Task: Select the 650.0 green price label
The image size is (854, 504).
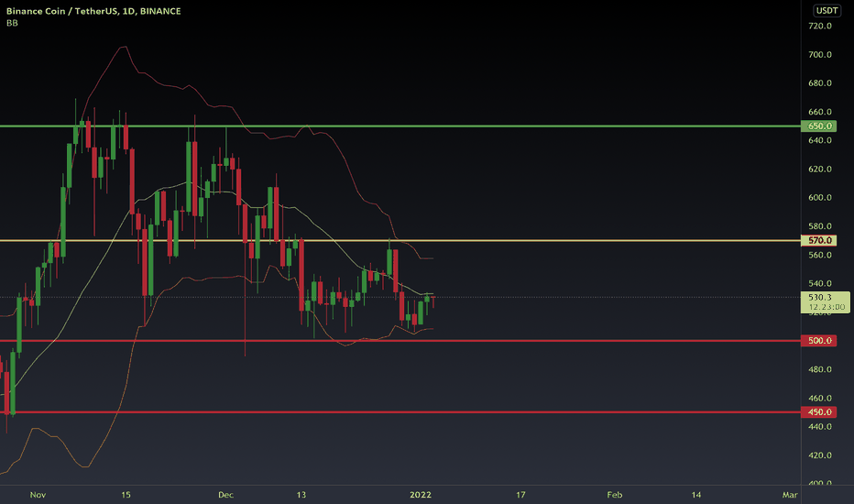Action: click(818, 126)
